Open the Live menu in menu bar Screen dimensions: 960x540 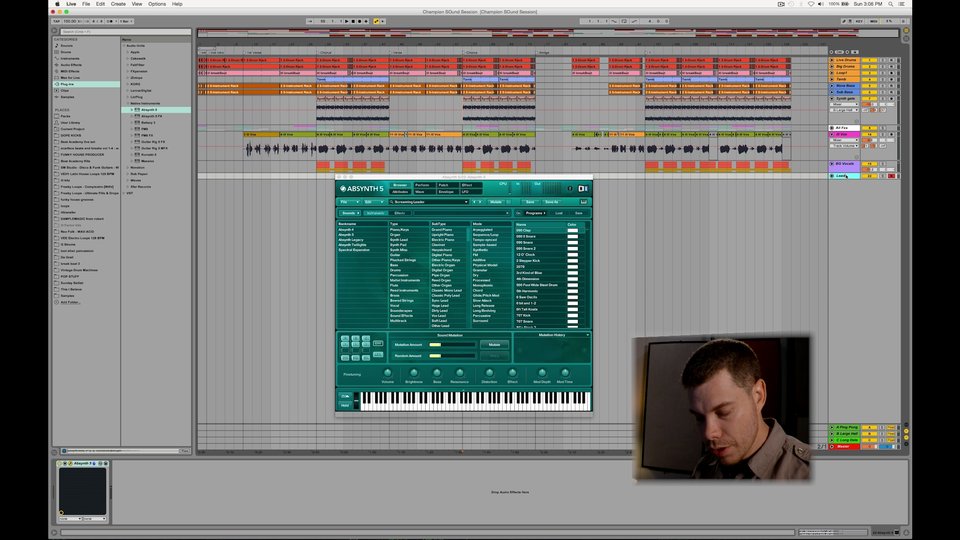[71, 4]
